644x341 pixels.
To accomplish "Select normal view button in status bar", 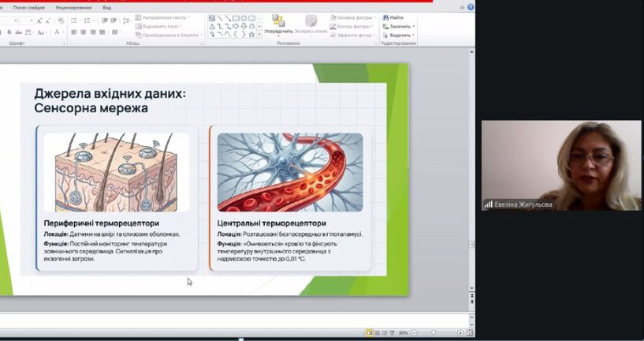I will (369, 332).
